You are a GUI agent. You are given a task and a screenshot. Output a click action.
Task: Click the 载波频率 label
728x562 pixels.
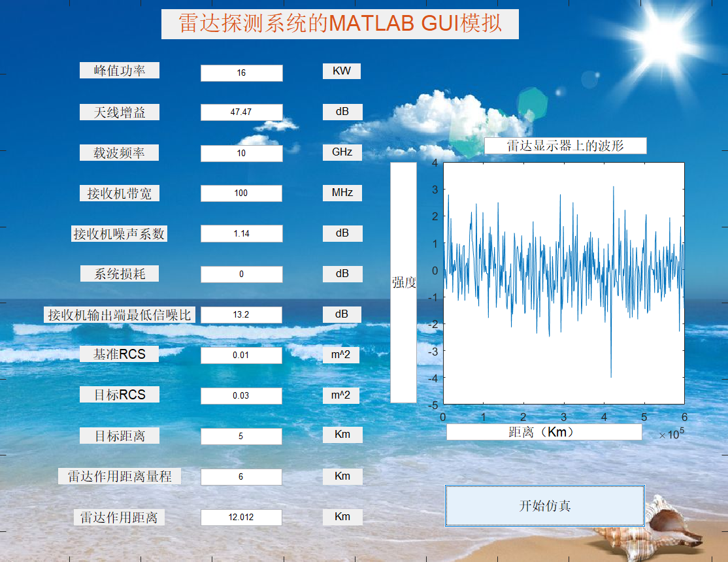119,152
